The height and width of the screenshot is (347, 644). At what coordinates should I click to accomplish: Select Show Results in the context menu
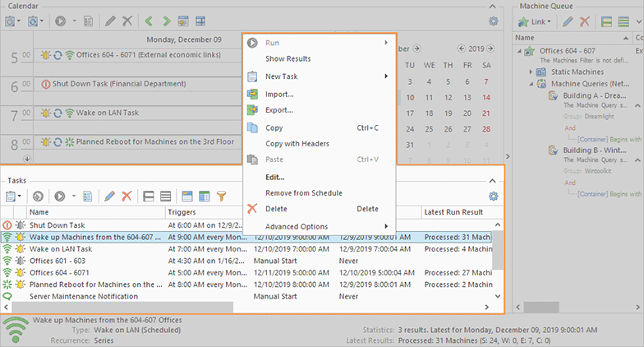tap(287, 59)
